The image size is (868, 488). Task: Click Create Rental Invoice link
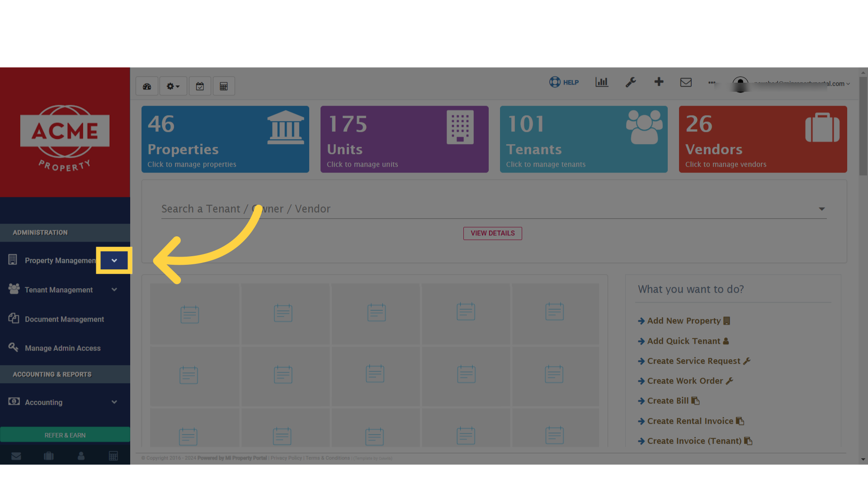pyautogui.click(x=691, y=421)
